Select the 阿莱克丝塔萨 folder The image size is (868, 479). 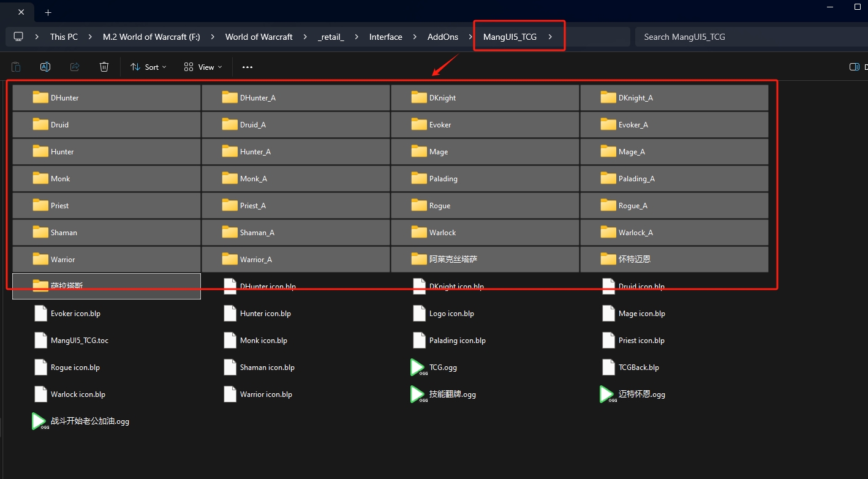(x=485, y=259)
